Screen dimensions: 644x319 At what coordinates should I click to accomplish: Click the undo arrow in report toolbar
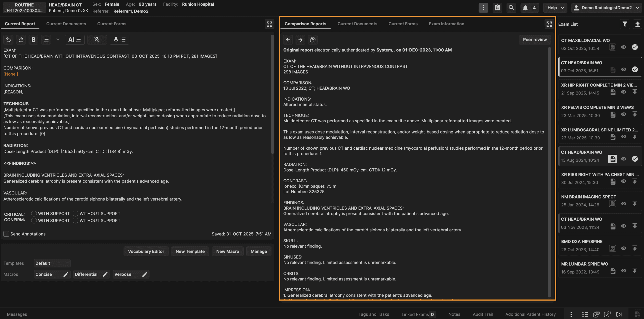8,39
